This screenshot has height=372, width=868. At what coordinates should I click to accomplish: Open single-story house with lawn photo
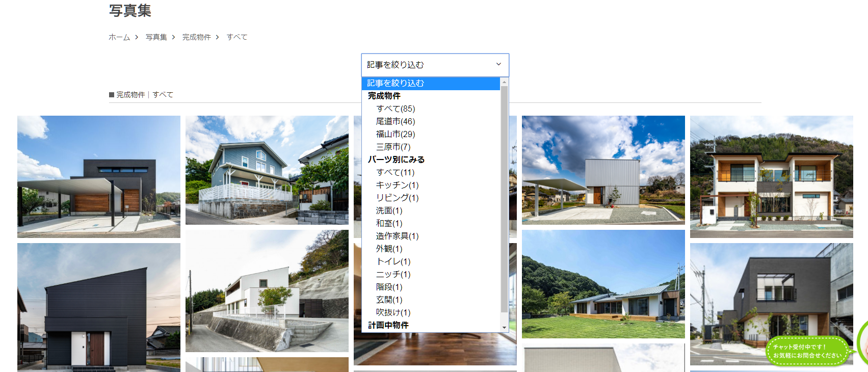click(x=603, y=284)
